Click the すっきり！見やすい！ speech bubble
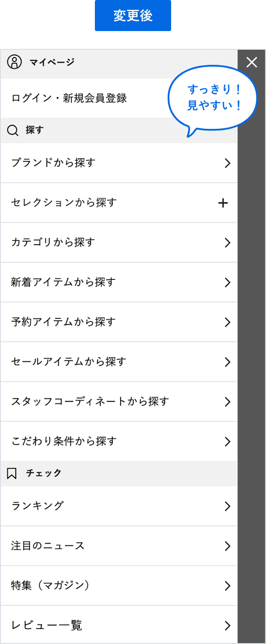The image size is (266, 644). (x=213, y=98)
